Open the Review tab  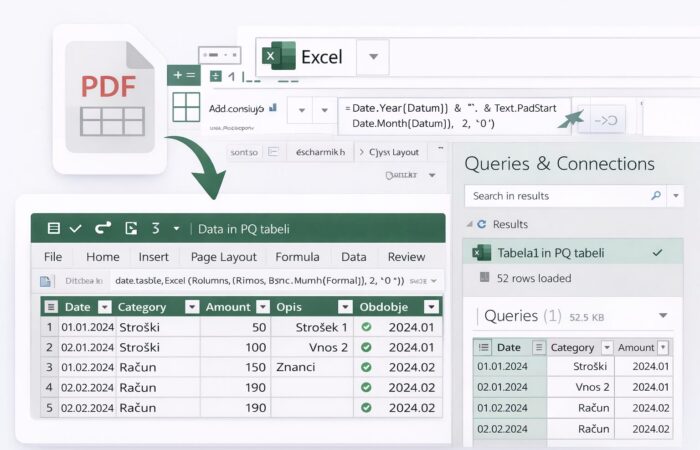pos(406,257)
